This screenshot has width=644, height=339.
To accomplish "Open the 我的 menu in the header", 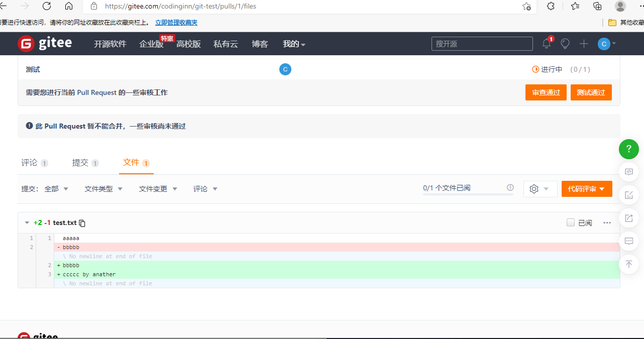I will pyautogui.click(x=294, y=44).
